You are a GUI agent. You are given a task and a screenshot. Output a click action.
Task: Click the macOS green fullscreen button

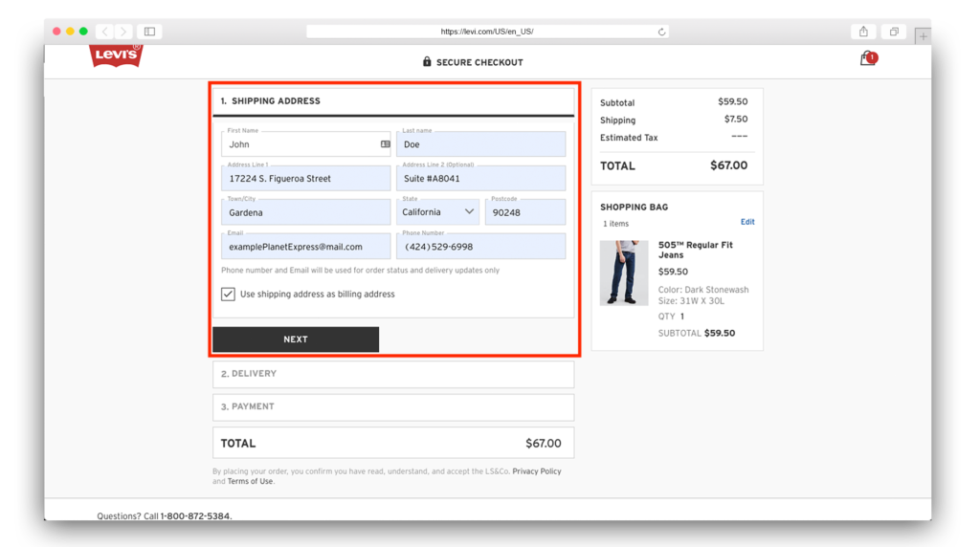click(83, 32)
